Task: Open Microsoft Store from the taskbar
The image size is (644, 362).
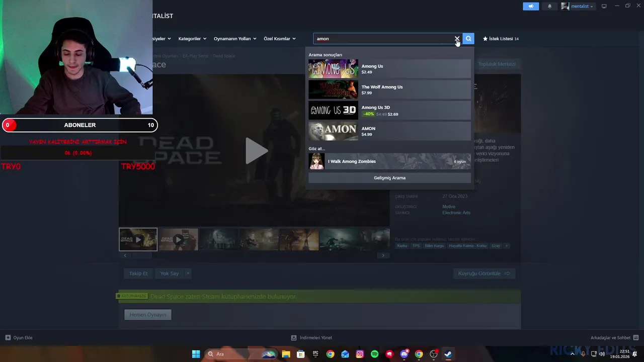Action: 301,354
